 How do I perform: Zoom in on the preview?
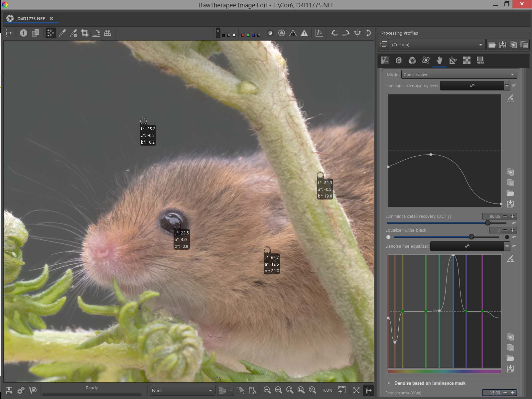[x=279, y=390]
